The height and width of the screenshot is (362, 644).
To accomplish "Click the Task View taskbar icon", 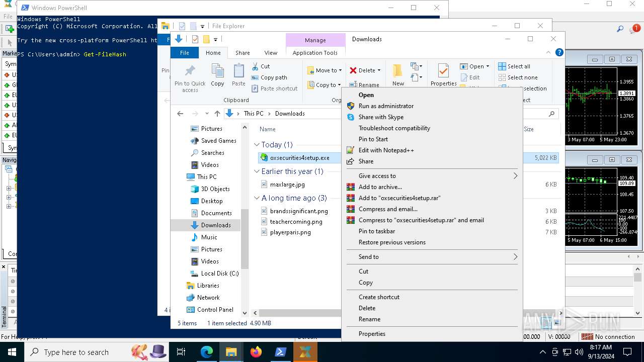I will point(181,352).
